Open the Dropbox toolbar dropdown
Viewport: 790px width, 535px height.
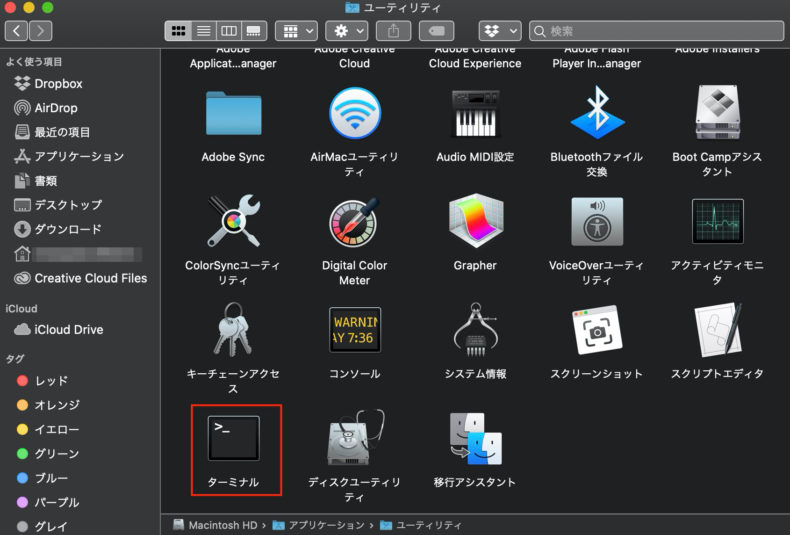click(500, 31)
